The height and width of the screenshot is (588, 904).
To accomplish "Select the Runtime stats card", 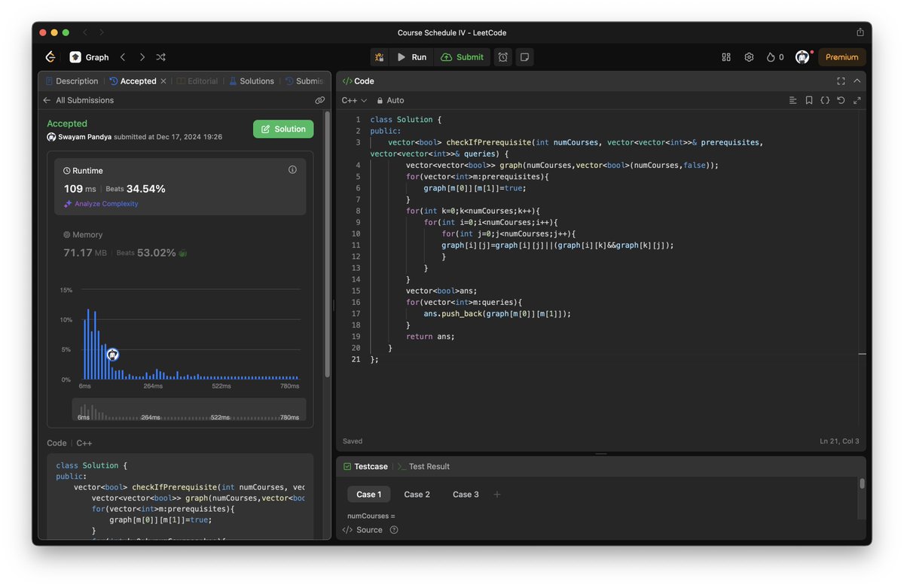I will pos(180,187).
